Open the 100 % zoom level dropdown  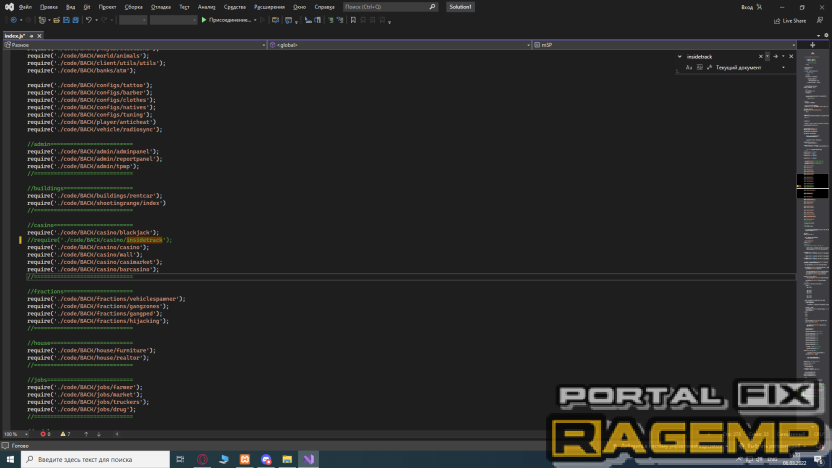coord(16,434)
